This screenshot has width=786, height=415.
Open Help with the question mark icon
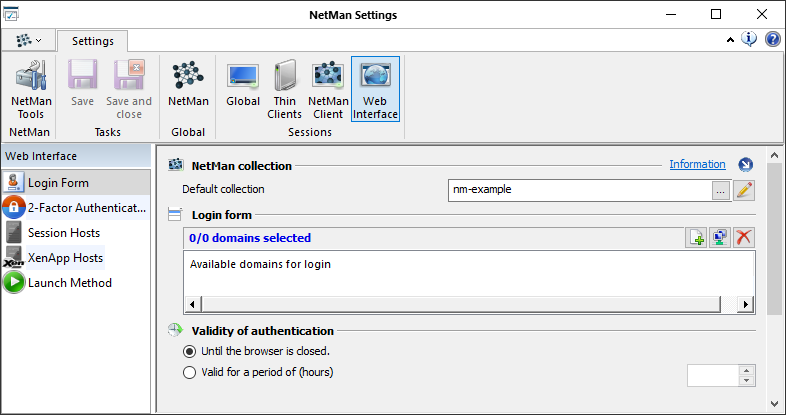(772, 39)
